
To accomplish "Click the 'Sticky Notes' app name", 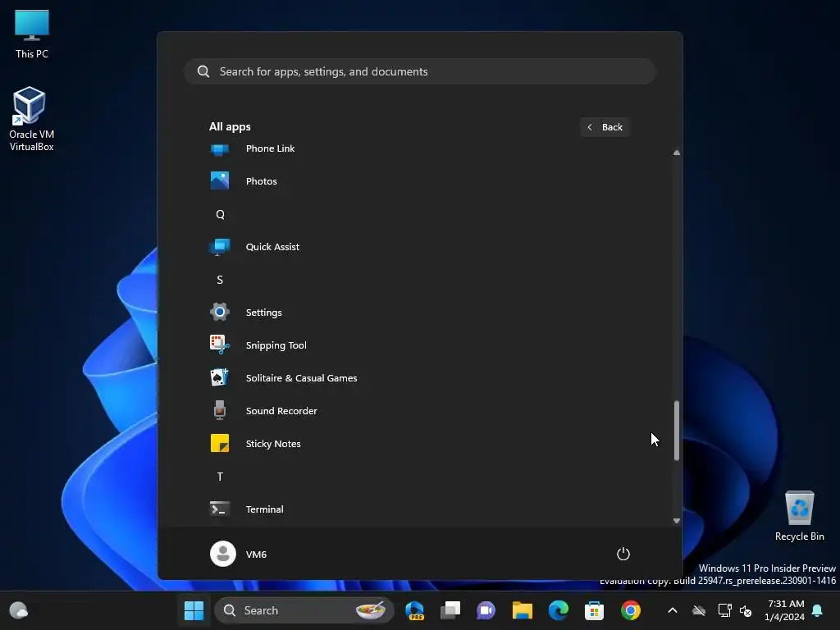I will click(x=273, y=444).
